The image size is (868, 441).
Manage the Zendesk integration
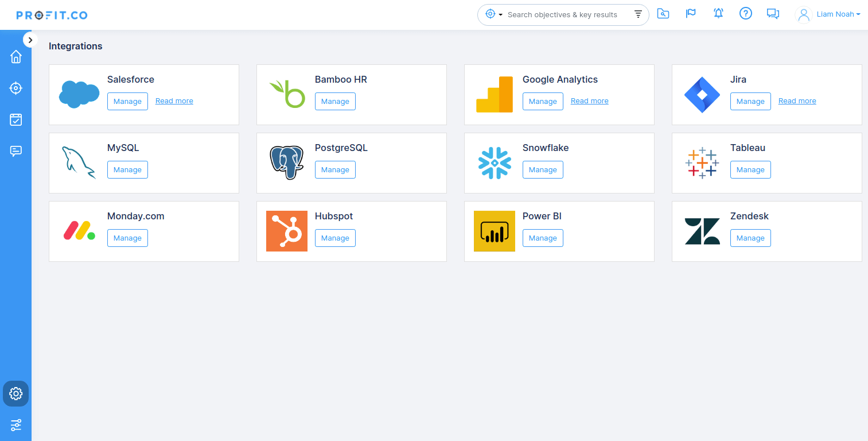[750, 238]
